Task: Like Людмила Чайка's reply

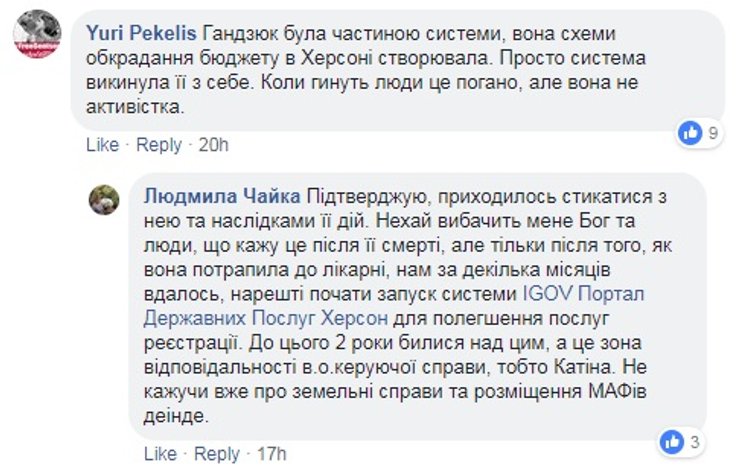Action: tap(160, 455)
